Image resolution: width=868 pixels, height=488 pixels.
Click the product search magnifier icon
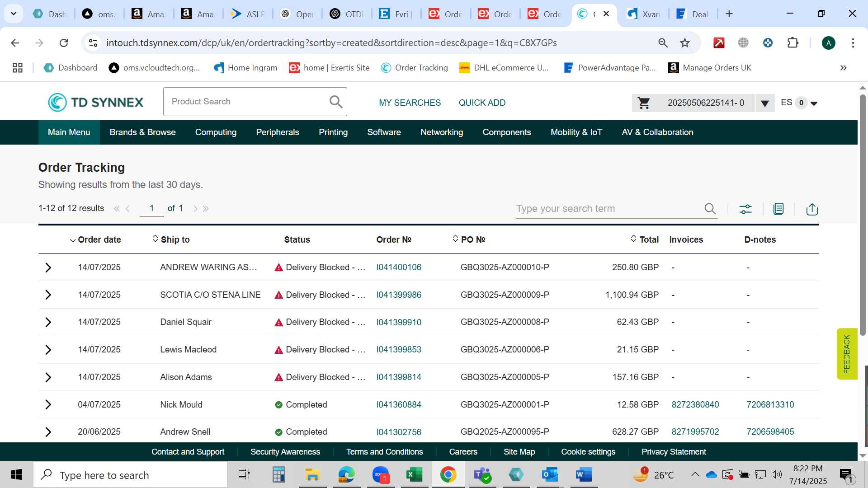coord(336,102)
